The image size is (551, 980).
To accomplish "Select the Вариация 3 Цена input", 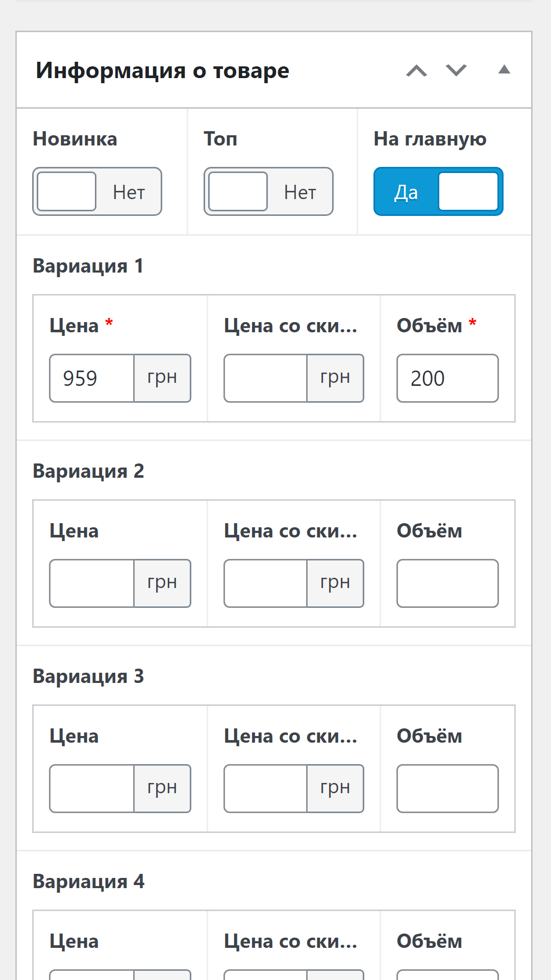I will coord(92,789).
